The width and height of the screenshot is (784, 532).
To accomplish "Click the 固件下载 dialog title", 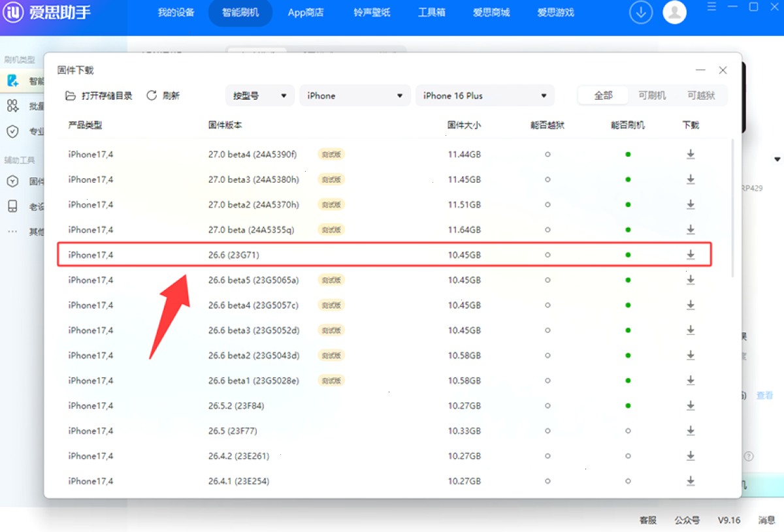I will coord(76,70).
